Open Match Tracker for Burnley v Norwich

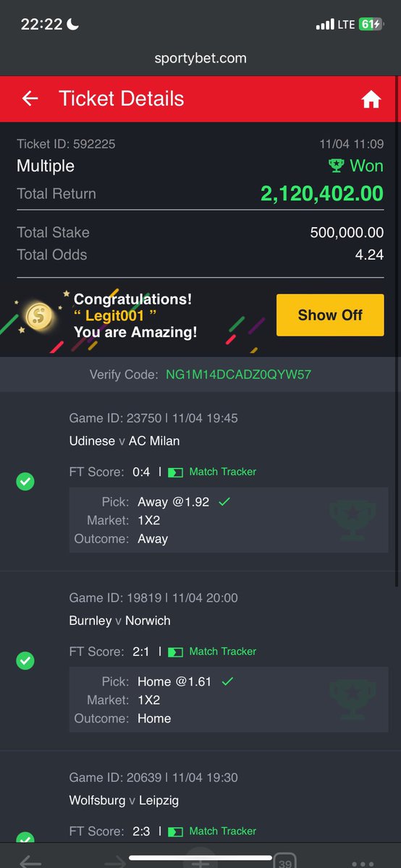(x=213, y=652)
